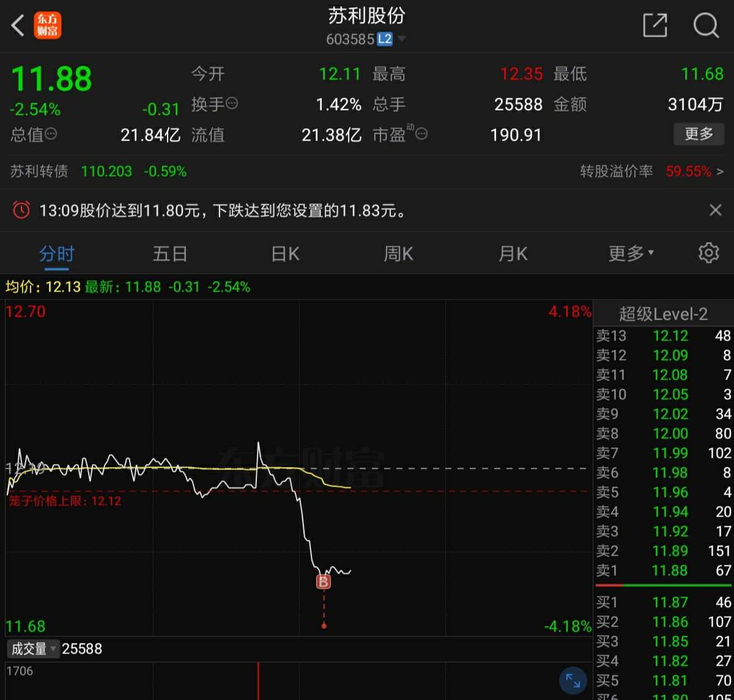Viewport: 734px width, 700px height.
Task: Tap the current price 11.88 headline
Action: click(x=52, y=79)
